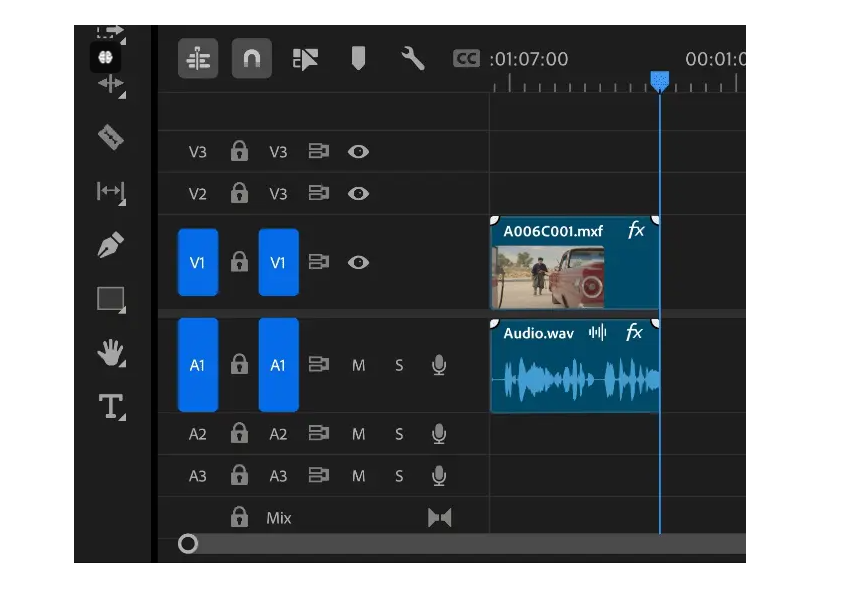Select the Ripple Edit tool
The width and height of the screenshot is (847, 603).
[111, 84]
